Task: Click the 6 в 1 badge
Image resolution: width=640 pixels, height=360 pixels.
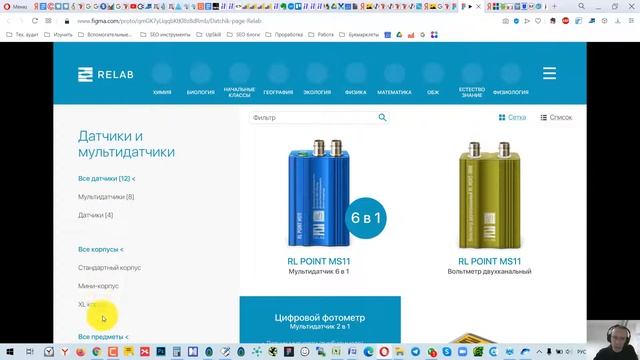Action: [366, 218]
